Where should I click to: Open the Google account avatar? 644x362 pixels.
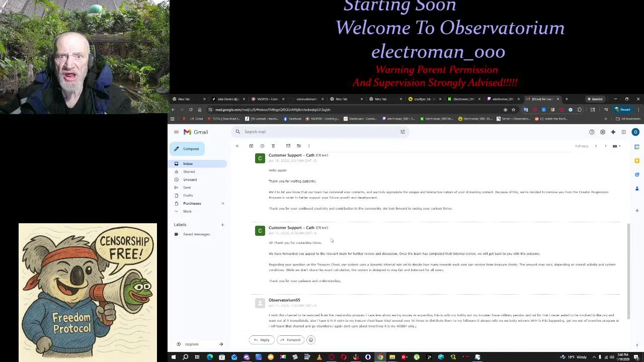pos(635,132)
